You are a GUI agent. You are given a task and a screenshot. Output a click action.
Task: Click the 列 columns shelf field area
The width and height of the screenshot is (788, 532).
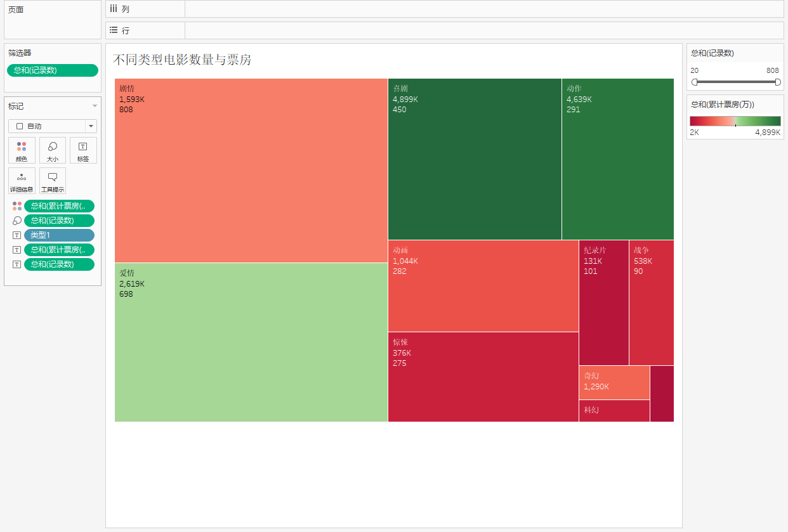(484, 9)
